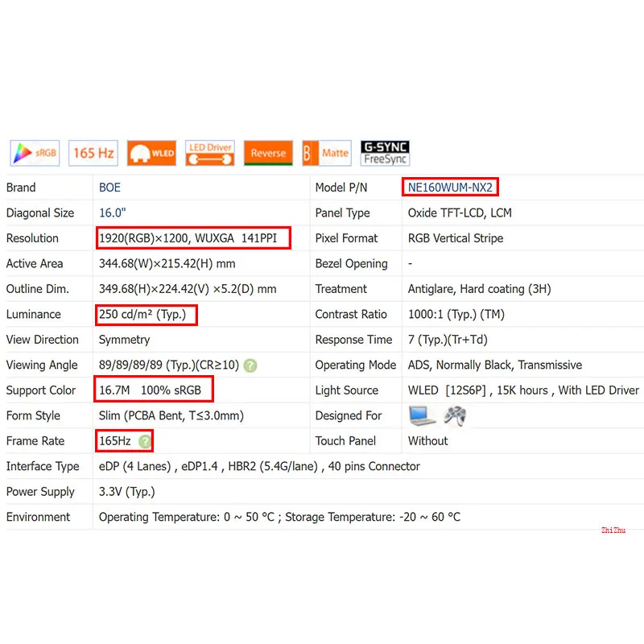
Task: Click the help icon beside Viewing Angle
Action: 250,365
